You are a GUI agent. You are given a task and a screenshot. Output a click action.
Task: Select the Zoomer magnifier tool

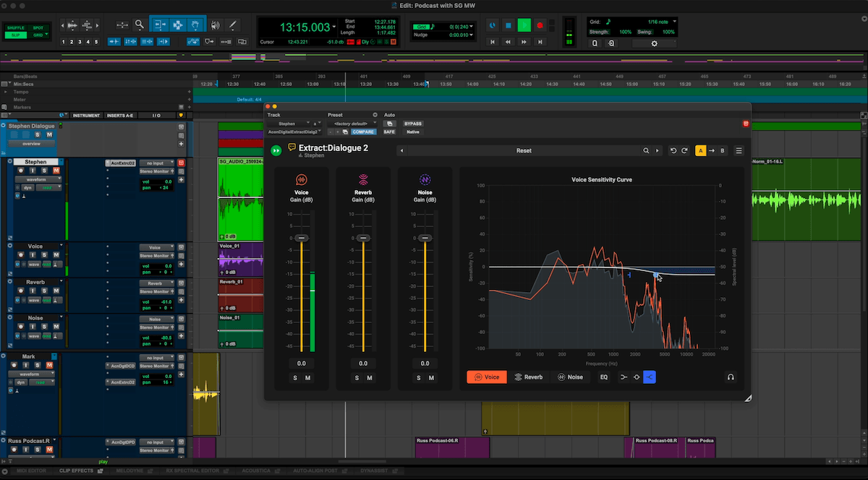[x=139, y=25]
